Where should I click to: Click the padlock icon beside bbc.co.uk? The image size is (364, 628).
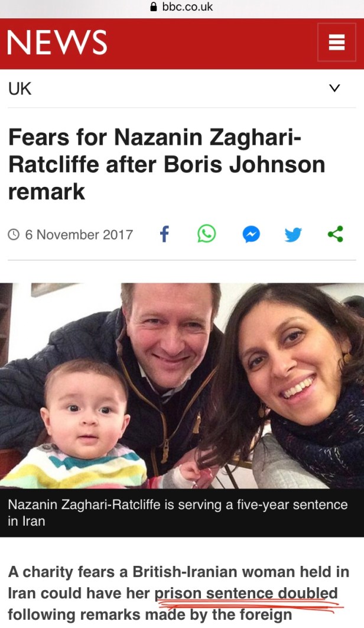click(154, 7)
